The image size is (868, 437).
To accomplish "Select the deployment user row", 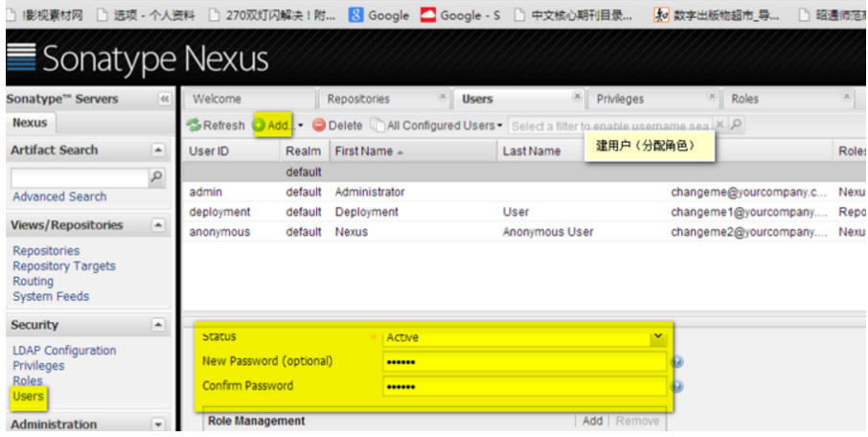I will pos(383,212).
